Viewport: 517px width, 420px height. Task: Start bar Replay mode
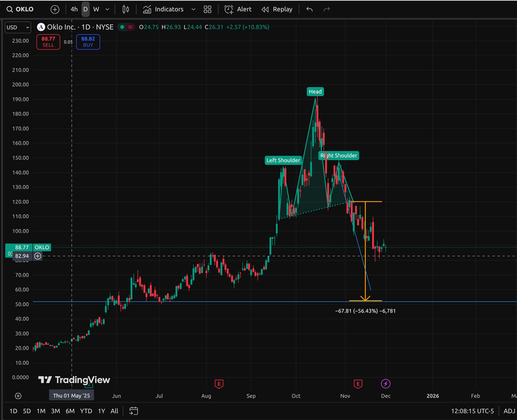(x=277, y=9)
